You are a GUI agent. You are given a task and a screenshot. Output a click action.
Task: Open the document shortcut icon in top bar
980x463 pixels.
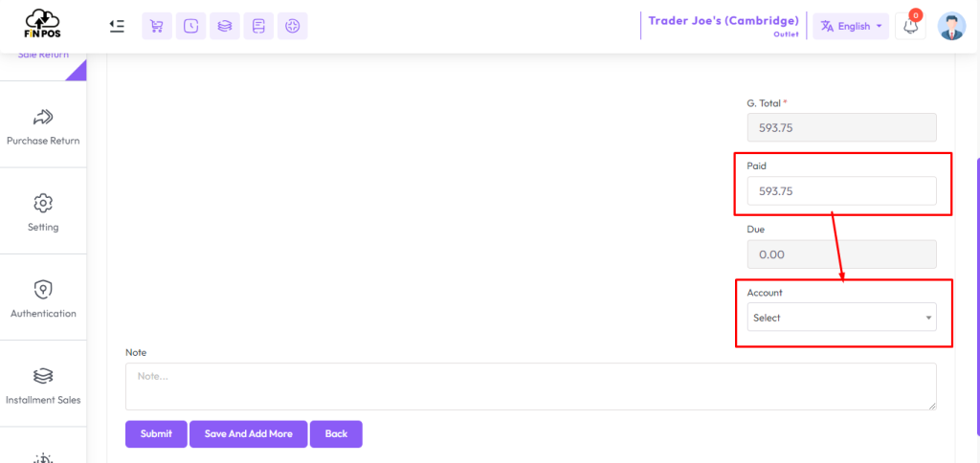pyautogui.click(x=258, y=26)
